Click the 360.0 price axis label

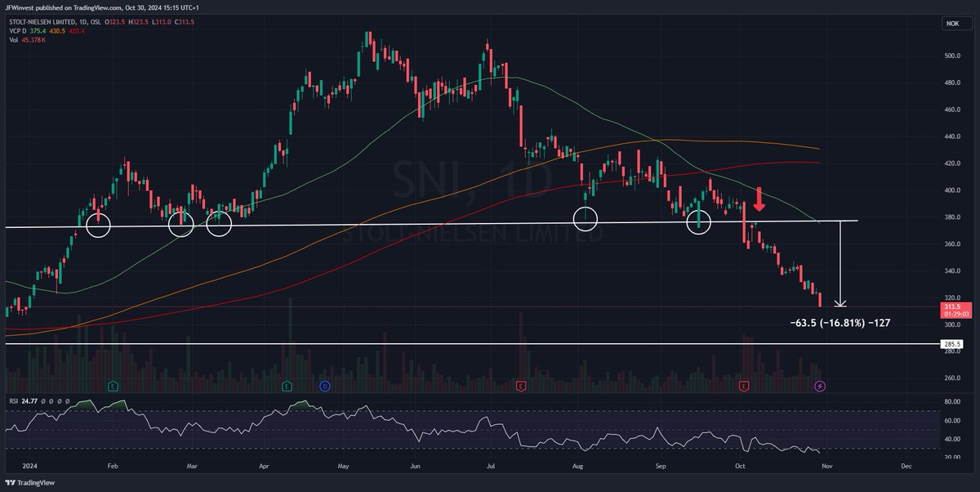[952, 245]
